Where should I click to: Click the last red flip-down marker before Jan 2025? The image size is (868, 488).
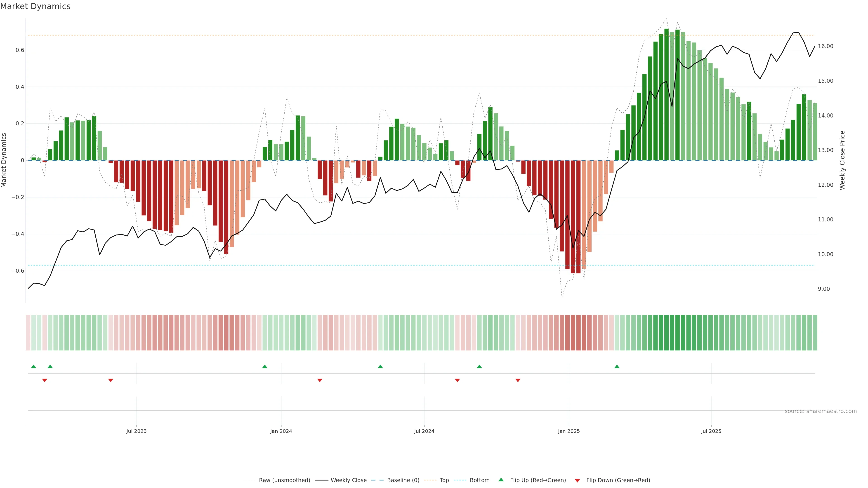(x=518, y=380)
